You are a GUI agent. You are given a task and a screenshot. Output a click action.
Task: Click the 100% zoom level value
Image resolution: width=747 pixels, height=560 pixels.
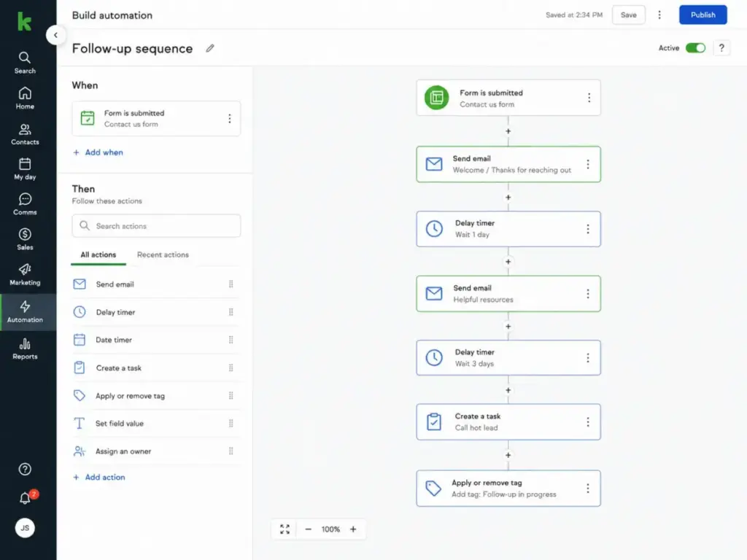point(330,529)
